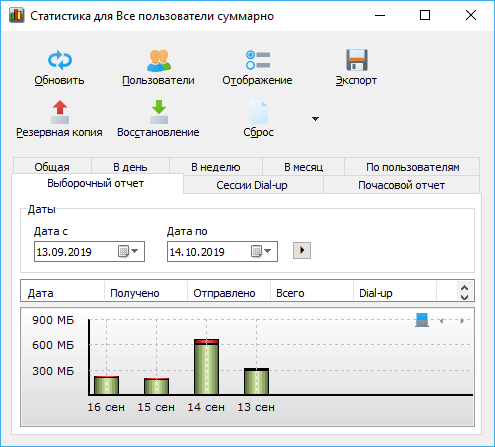Expand the toolbar overflow arrow next to Сброс

tap(315, 119)
